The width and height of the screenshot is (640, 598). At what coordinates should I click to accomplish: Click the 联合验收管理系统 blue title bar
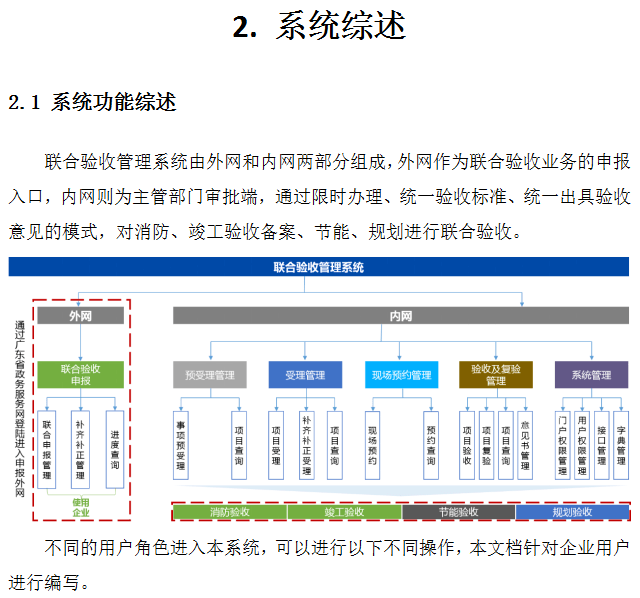click(319, 267)
